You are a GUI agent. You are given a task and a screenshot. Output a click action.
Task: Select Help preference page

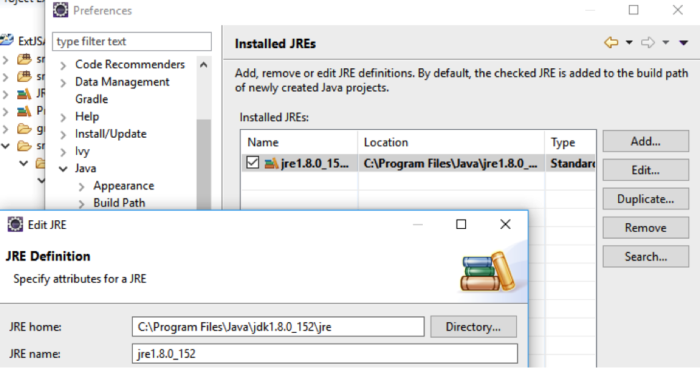point(87,117)
